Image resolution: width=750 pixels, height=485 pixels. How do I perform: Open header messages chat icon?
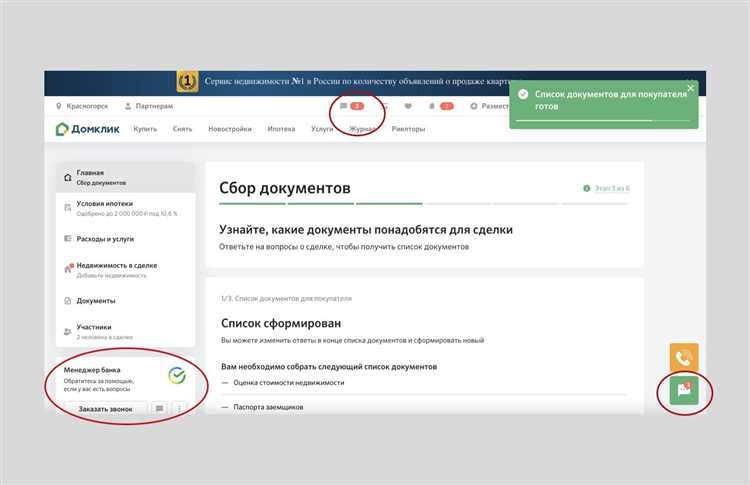[343, 106]
